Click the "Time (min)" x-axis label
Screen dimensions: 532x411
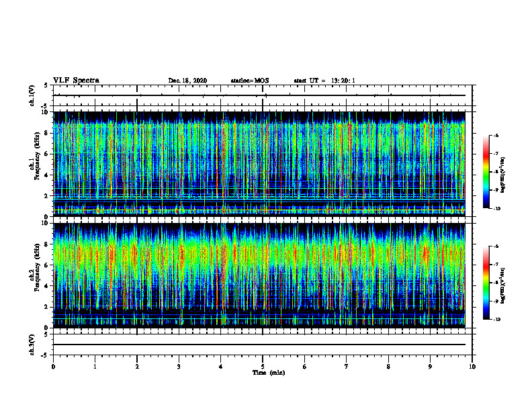pos(269,373)
